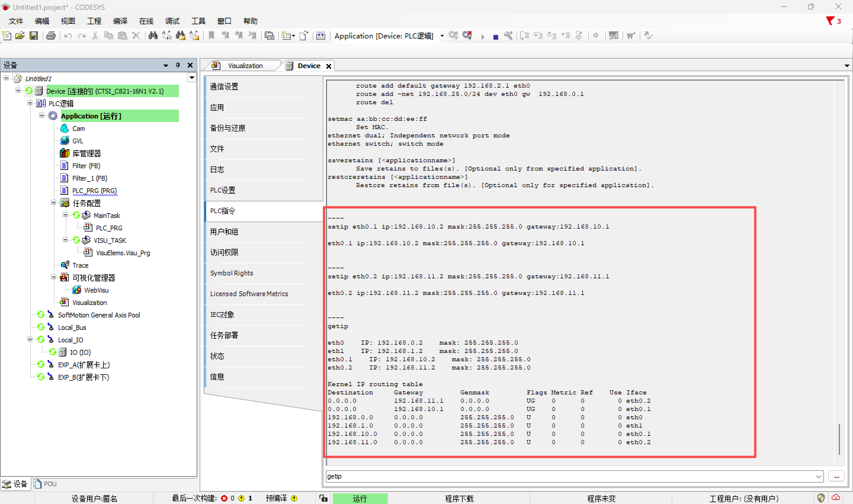Select the PLC设置 device page
Image resolution: width=853 pixels, height=504 pixels.
pyautogui.click(x=222, y=190)
